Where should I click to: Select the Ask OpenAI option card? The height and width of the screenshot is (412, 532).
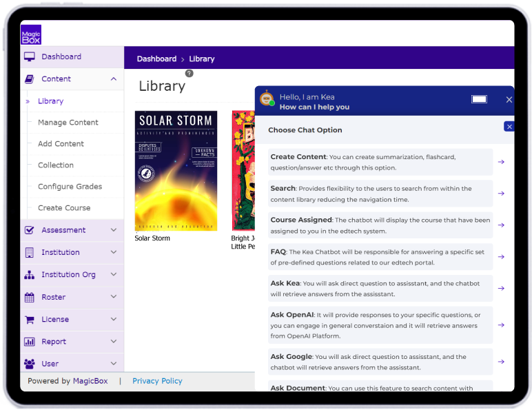pos(380,325)
